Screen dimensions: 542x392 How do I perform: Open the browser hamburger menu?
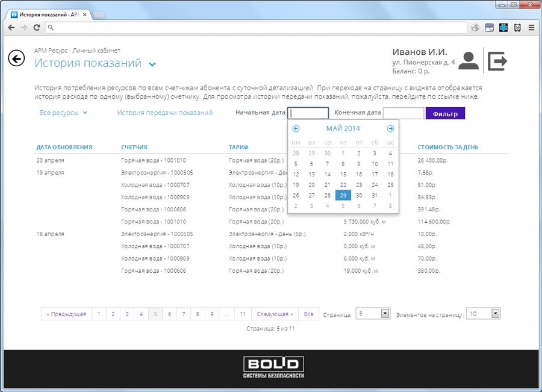pyautogui.click(x=532, y=28)
